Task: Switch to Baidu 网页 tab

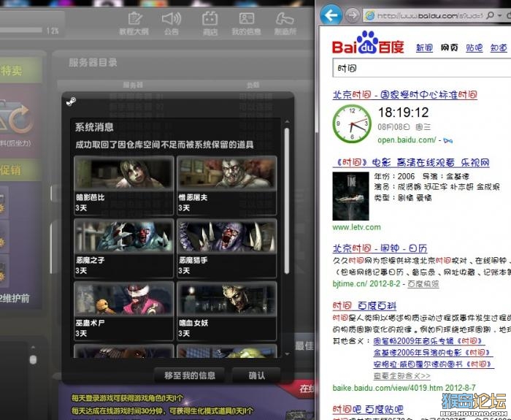Action: 449,48
